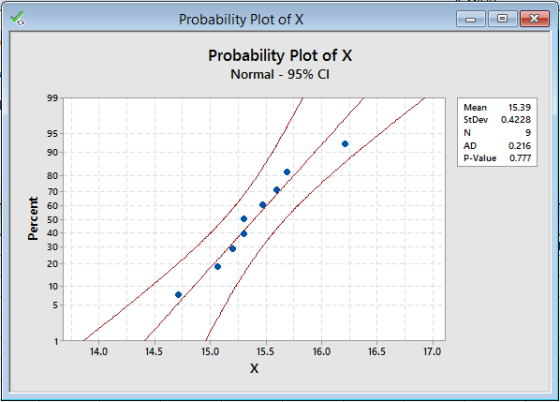The width and height of the screenshot is (560, 402).
Task: Select the subtitle 'Normal - 95% CI'
Action: click(280, 75)
